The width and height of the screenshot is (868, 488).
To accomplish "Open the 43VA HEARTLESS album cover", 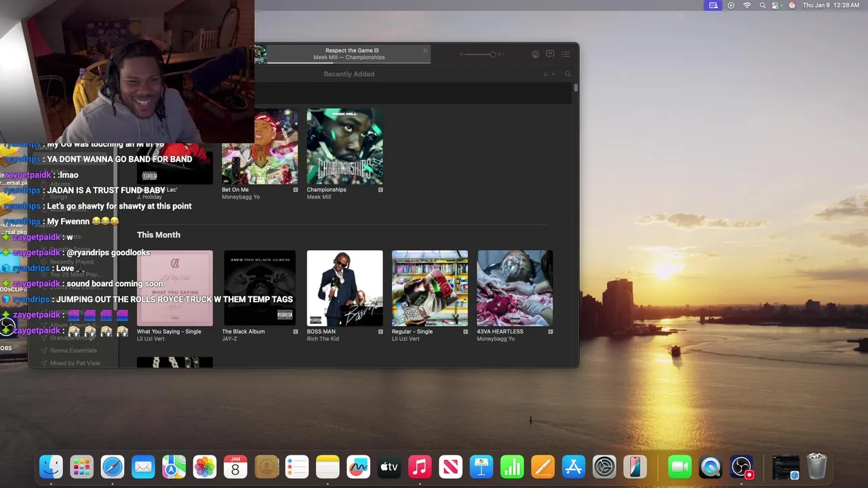I will tap(515, 288).
